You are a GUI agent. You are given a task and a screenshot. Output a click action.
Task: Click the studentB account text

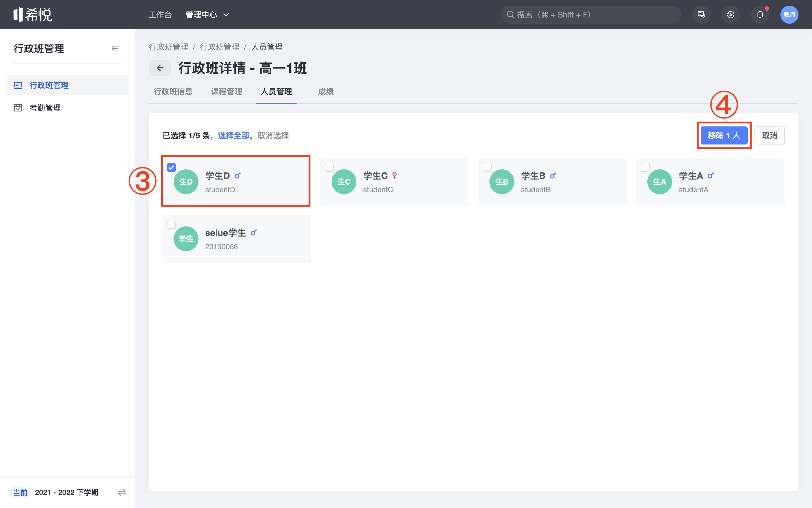[535, 189]
